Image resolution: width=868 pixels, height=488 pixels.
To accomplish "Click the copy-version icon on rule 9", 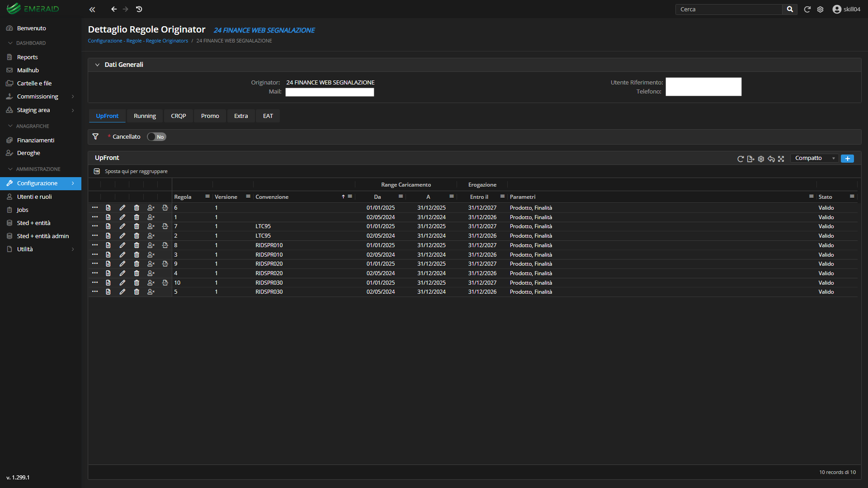I will pos(165,264).
